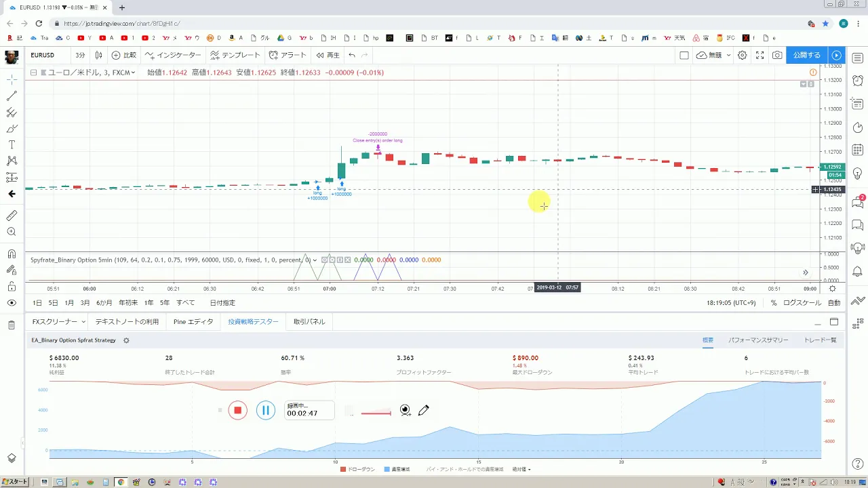Toggle magnet mode for drawings

click(12, 254)
